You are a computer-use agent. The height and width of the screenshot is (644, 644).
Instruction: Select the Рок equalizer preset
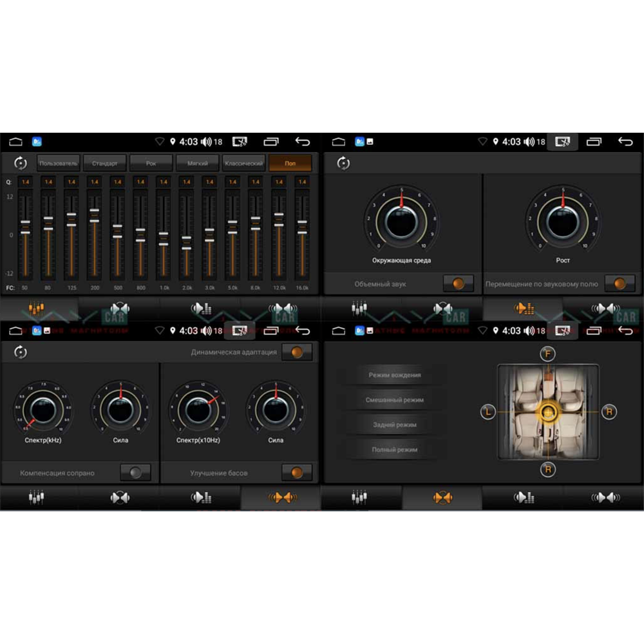pyautogui.click(x=151, y=163)
